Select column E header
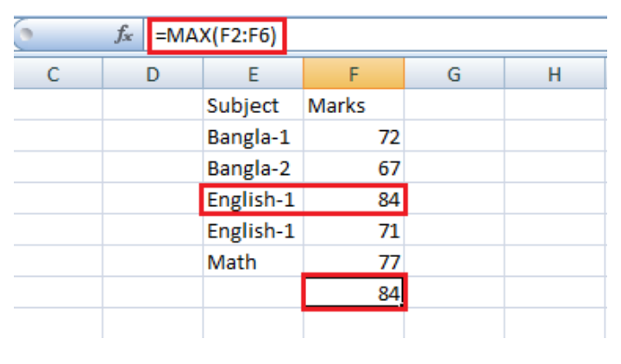 (253, 76)
